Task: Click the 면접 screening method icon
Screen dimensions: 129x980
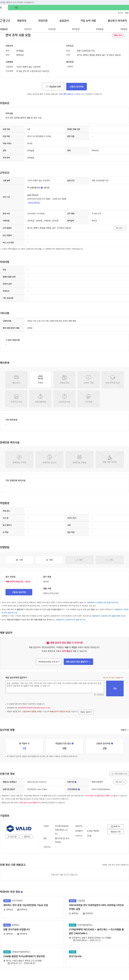Action: (49, 560)
